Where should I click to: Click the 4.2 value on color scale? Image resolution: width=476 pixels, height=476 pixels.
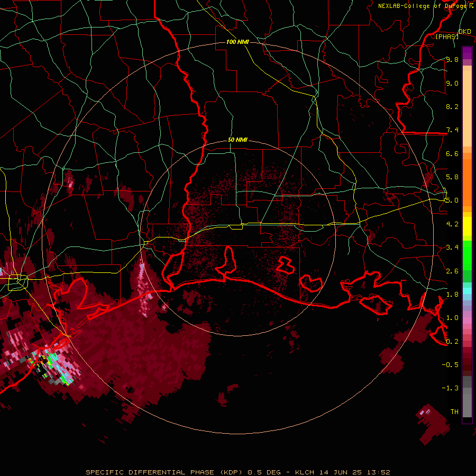452,224
